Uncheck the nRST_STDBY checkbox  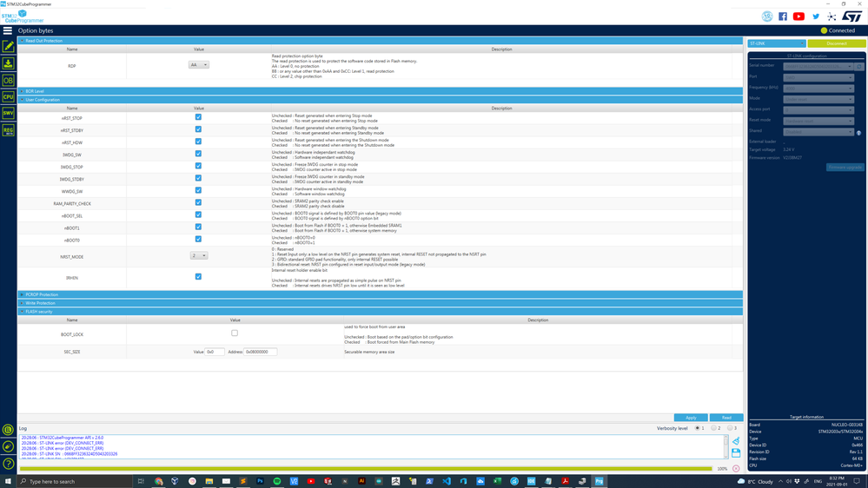(x=198, y=129)
